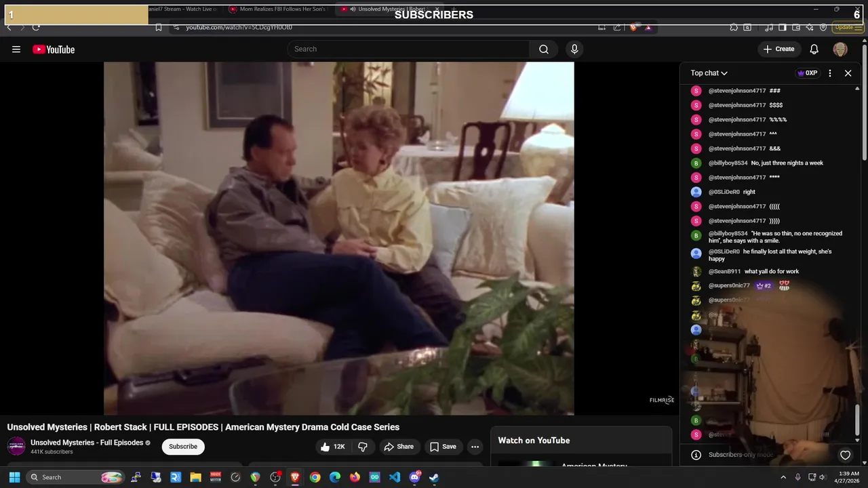Click the Watch on YouTube heading
Image resolution: width=868 pixels, height=488 pixels.
(534, 441)
